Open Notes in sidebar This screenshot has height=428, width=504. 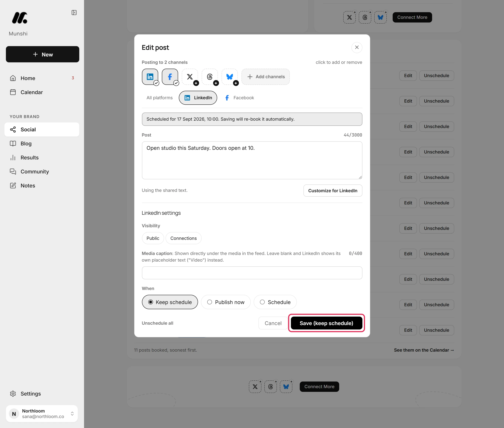click(42, 186)
